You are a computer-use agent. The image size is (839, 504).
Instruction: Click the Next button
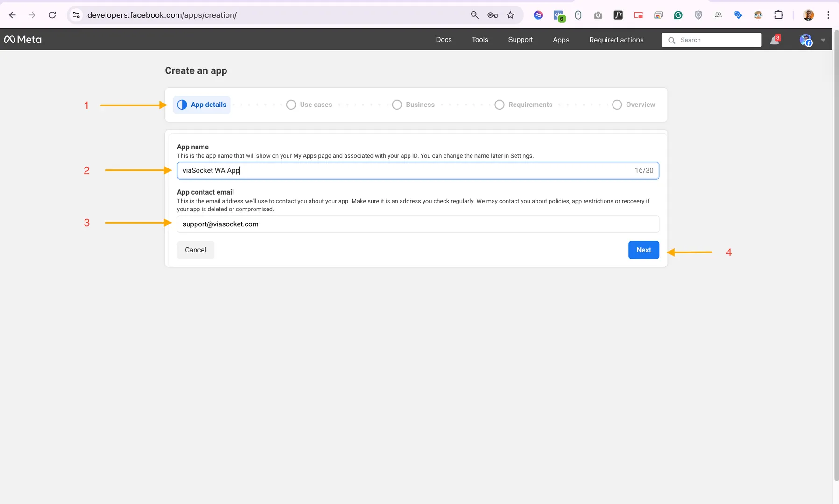[x=644, y=250]
